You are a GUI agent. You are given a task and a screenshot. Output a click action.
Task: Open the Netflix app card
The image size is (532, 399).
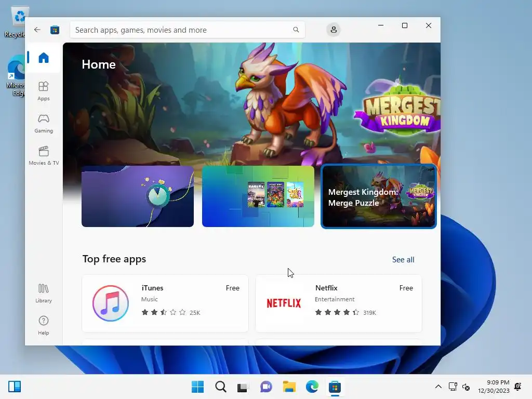(339, 303)
